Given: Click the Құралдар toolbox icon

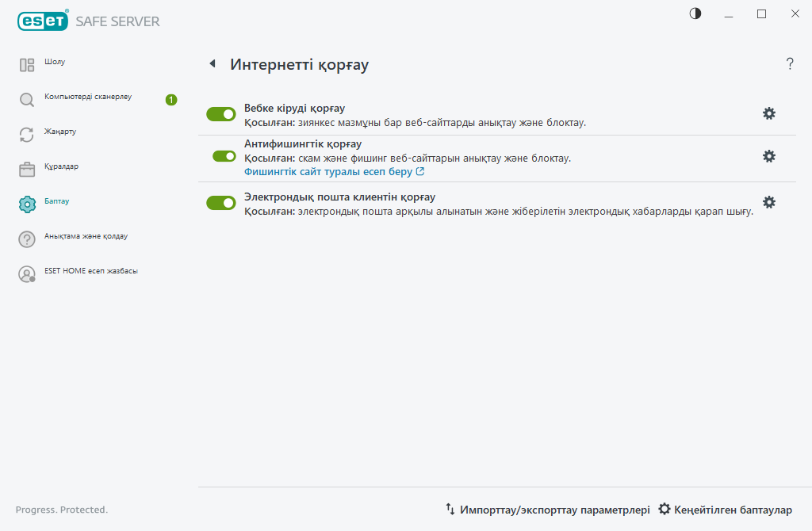Looking at the screenshot, I should (27, 170).
